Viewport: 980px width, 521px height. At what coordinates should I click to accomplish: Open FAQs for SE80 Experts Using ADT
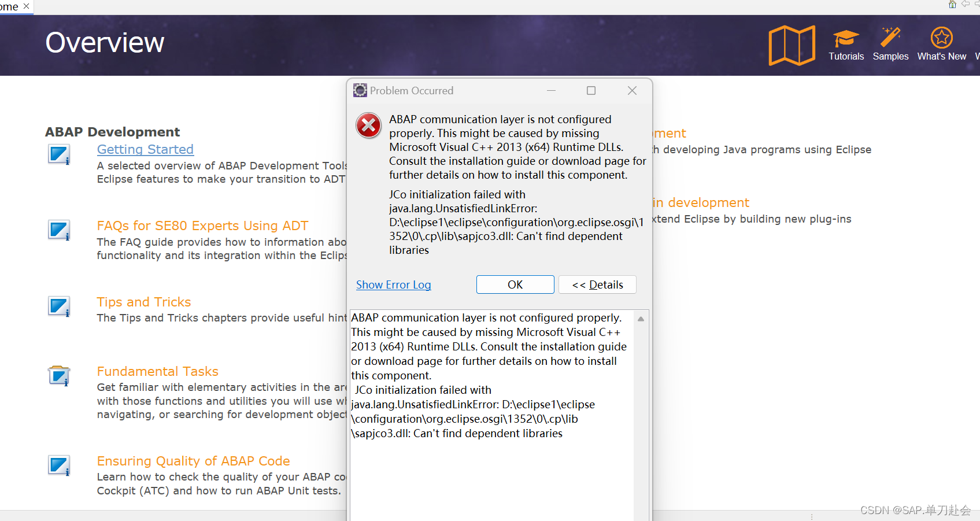pyautogui.click(x=202, y=226)
